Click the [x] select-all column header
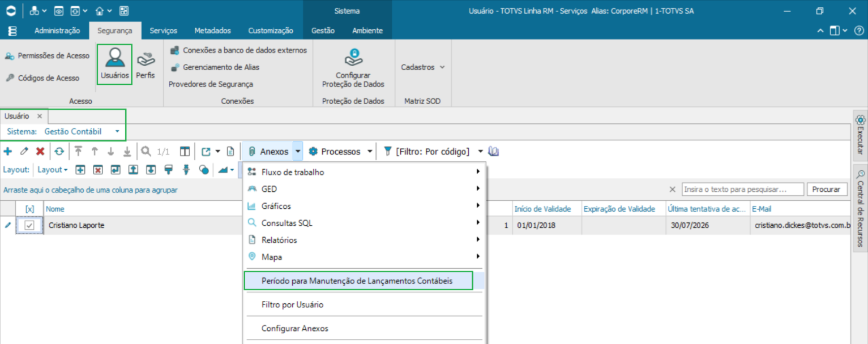The height and width of the screenshot is (344, 868). coord(29,209)
